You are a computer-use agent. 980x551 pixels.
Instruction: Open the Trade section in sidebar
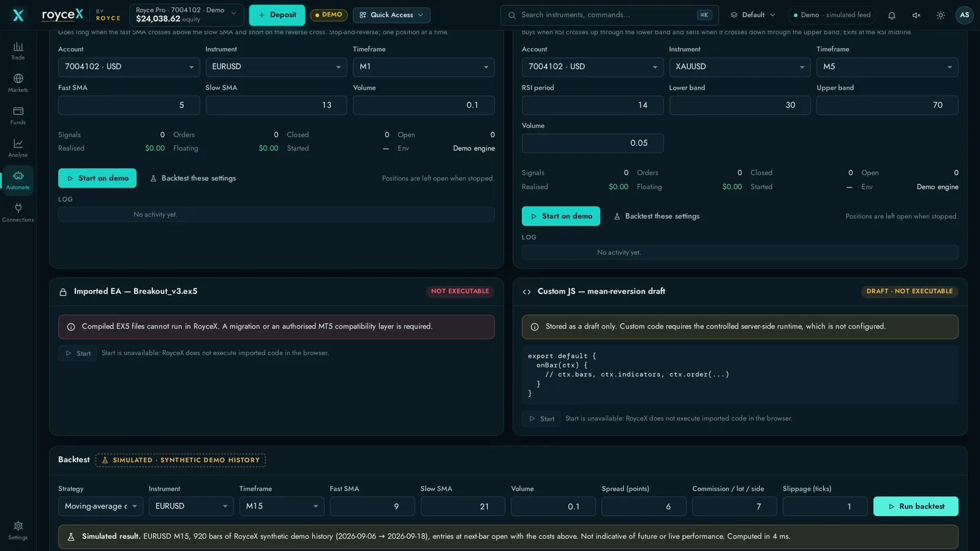[18, 51]
